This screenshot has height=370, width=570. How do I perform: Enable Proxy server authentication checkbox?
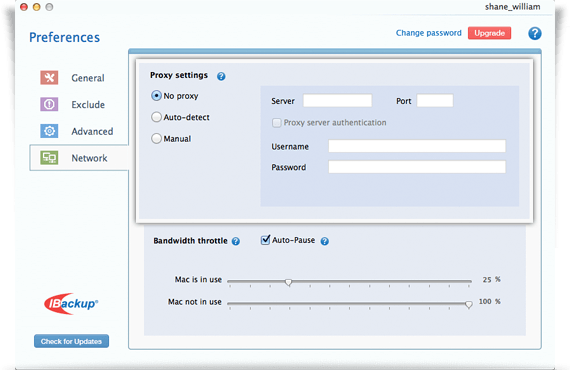[x=277, y=123]
